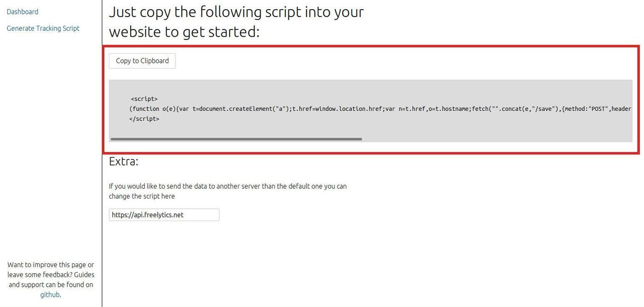Follow the github link in the sidebar
The height and width of the screenshot is (307, 644).
click(x=50, y=295)
